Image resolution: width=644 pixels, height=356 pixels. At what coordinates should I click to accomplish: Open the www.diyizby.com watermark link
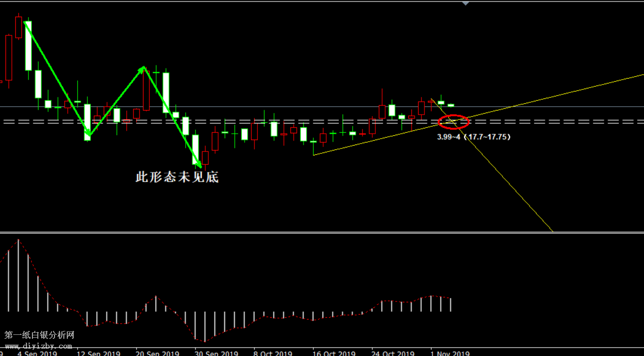38,346
